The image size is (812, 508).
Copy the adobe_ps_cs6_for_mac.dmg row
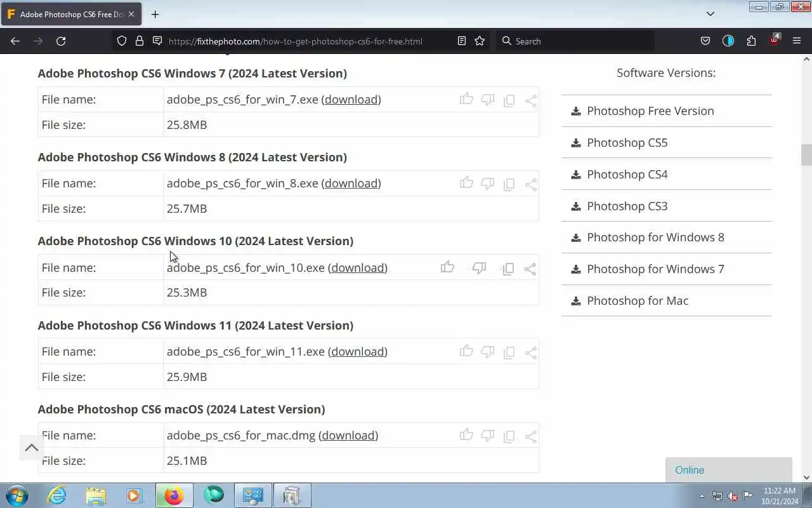pyautogui.click(x=509, y=436)
